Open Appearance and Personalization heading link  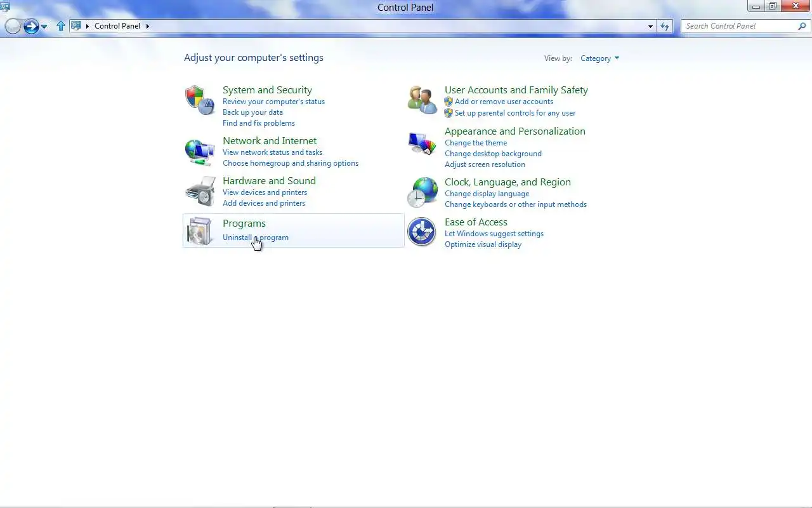[515, 131]
